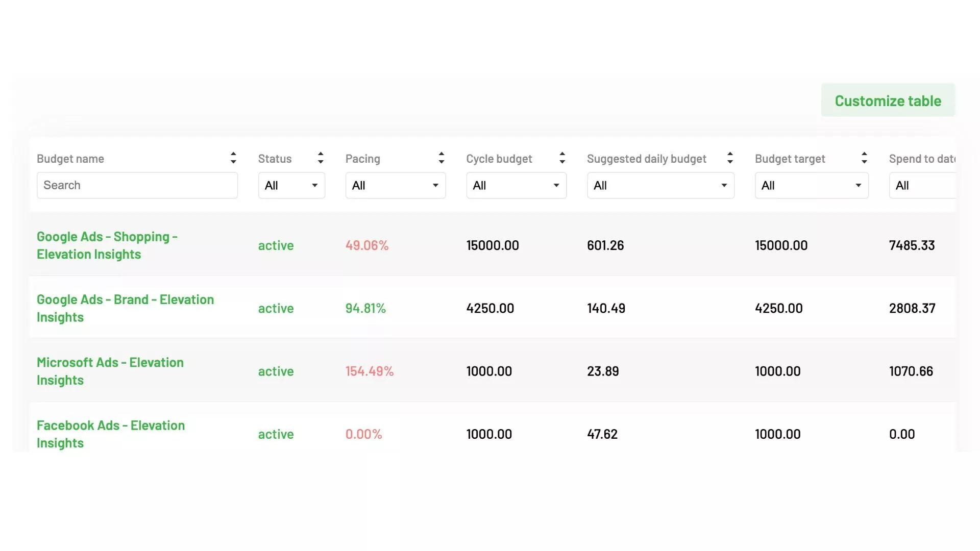
Task: Sort by Suggested daily budget arrows
Action: 730,158
